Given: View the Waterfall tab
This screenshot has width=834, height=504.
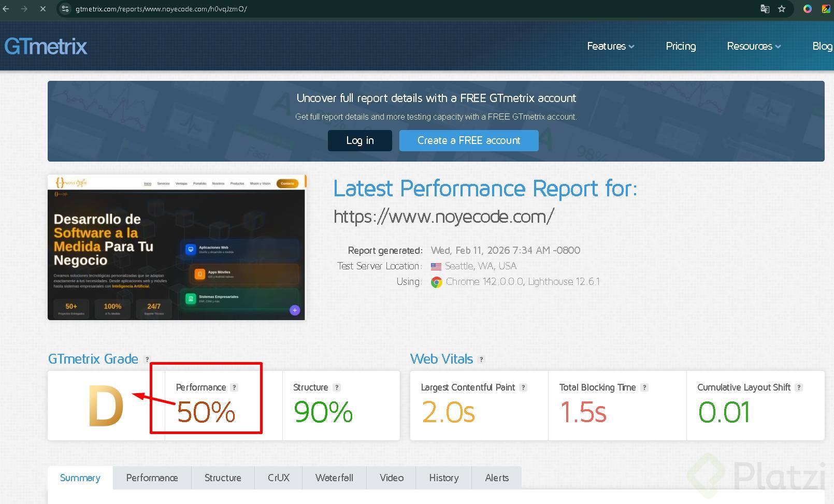Looking at the screenshot, I should pyautogui.click(x=334, y=478).
